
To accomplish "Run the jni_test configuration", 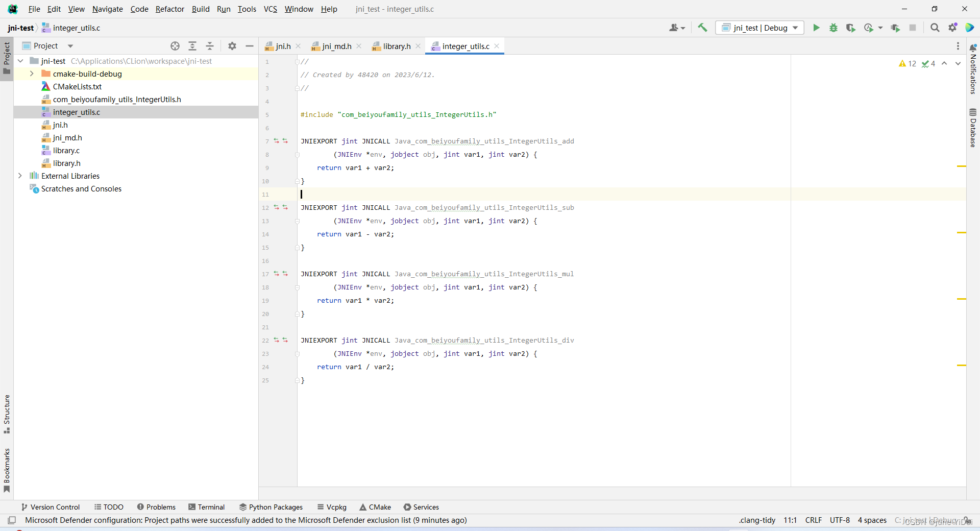I will [816, 28].
